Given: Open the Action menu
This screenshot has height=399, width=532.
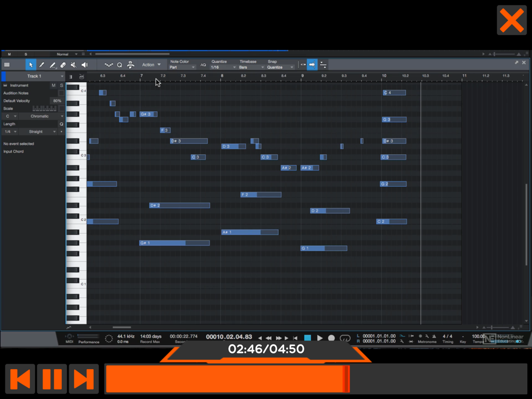Looking at the screenshot, I should pyautogui.click(x=151, y=64).
